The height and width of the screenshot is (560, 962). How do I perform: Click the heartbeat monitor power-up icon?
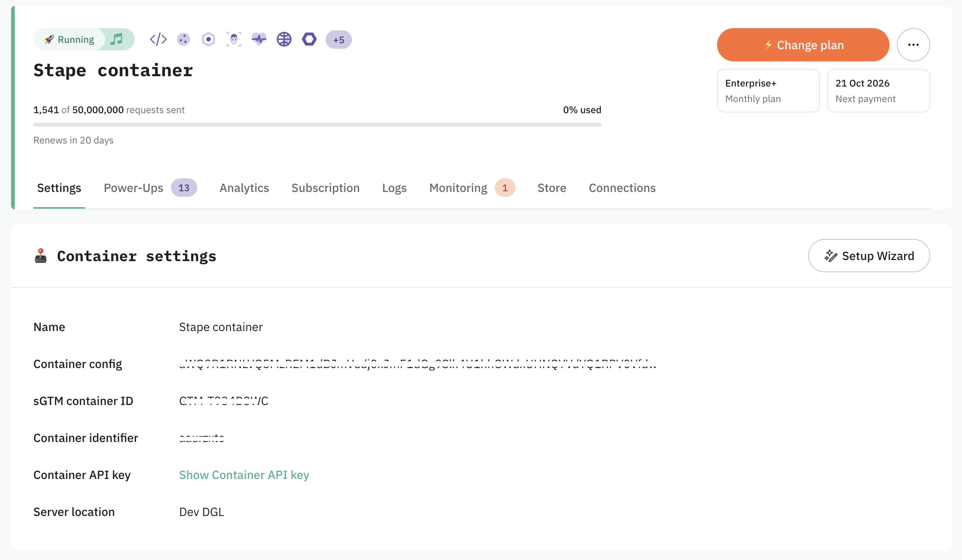click(x=259, y=39)
